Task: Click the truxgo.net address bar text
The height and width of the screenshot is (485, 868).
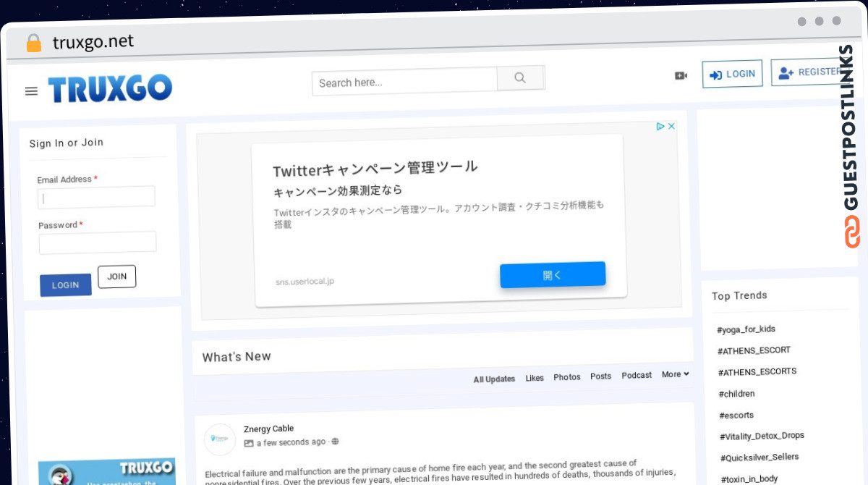Action: click(93, 42)
